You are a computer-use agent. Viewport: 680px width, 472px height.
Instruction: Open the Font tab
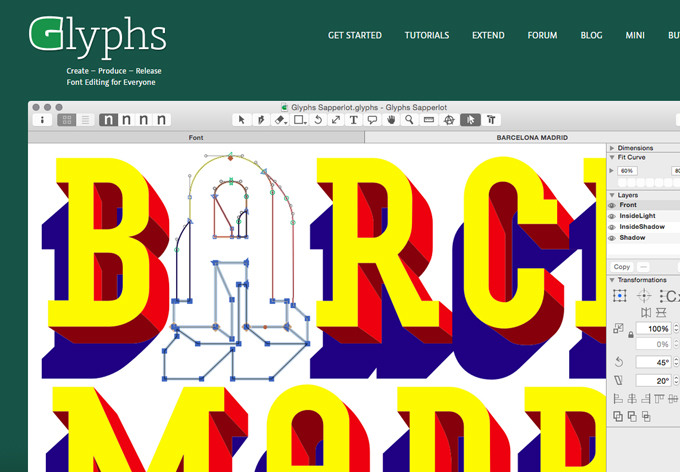pyautogui.click(x=196, y=138)
